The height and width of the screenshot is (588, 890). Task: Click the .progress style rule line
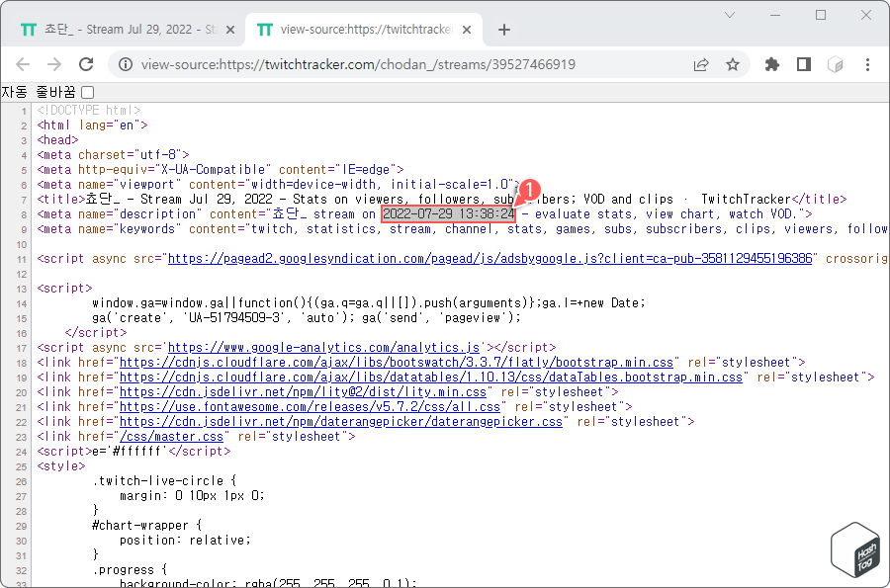point(130,570)
